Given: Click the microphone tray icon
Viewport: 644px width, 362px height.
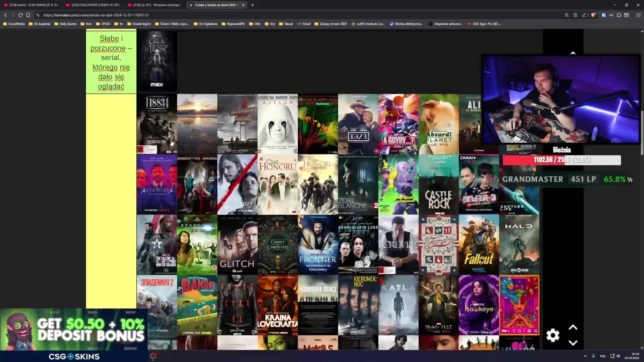Looking at the screenshot, I should [x=593, y=356].
